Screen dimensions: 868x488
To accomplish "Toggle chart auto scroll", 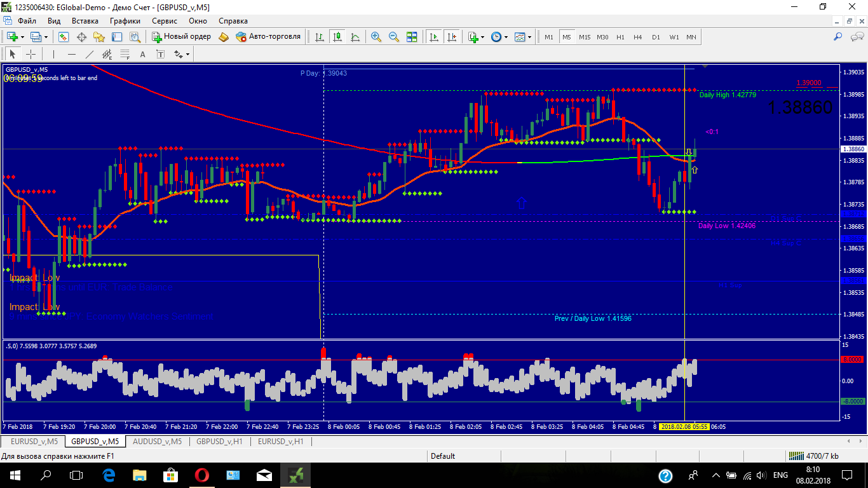I will (434, 37).
